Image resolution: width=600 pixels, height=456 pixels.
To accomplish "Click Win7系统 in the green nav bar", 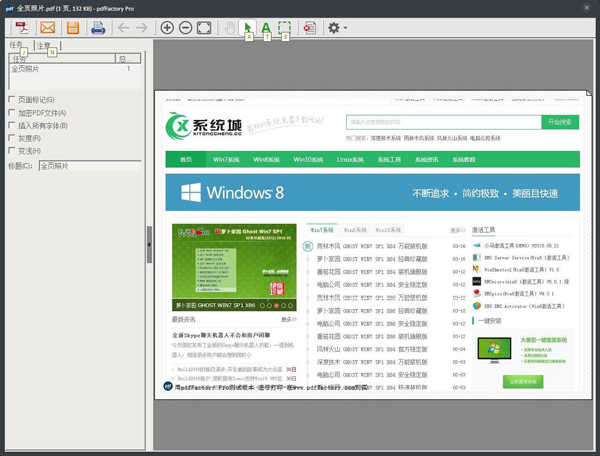I will tap(226, 160).
